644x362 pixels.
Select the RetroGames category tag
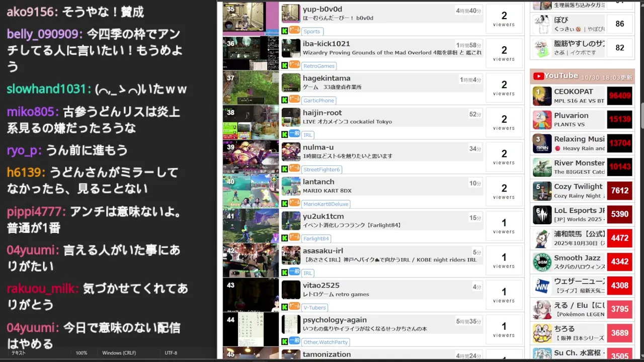(319, 66)
